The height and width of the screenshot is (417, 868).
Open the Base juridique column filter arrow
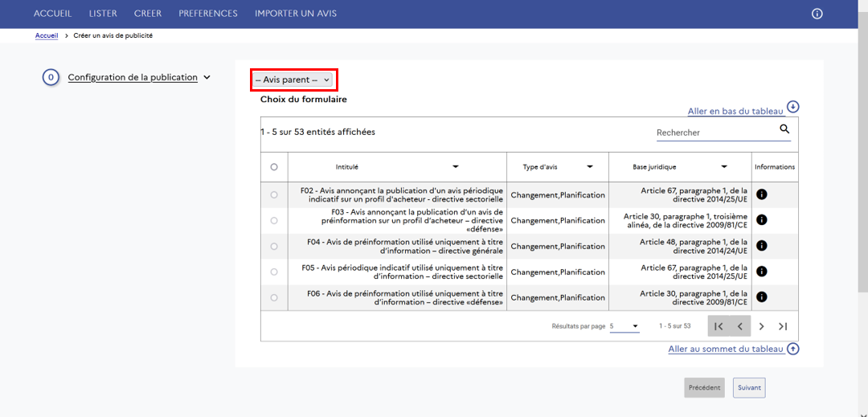pyautogui.click(x=723, y=166)
